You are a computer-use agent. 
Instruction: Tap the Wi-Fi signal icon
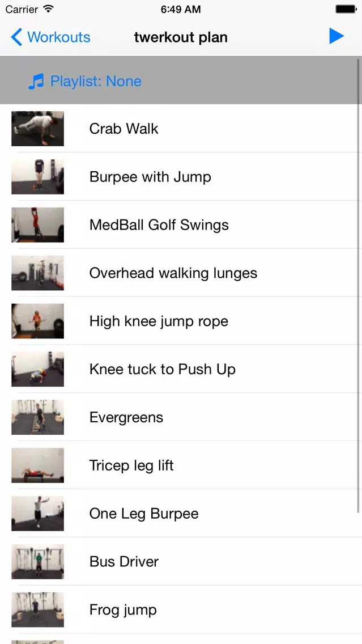click(48, 9)
